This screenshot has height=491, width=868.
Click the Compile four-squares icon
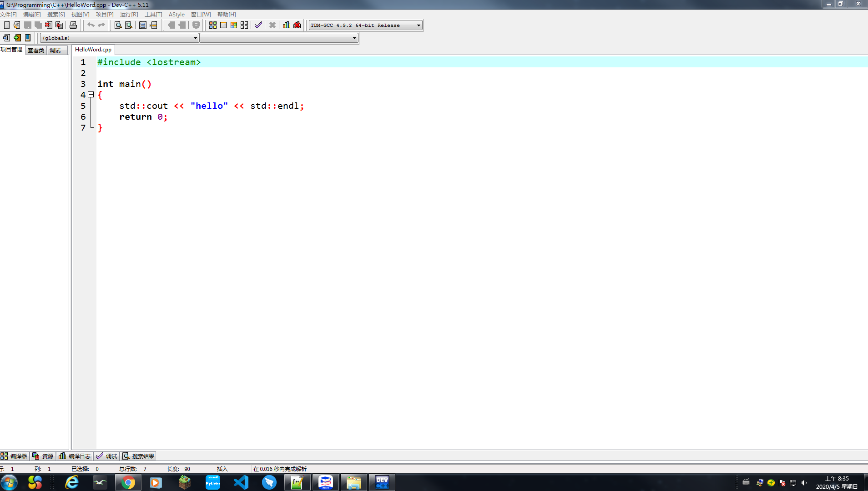(x=213, y=25)
